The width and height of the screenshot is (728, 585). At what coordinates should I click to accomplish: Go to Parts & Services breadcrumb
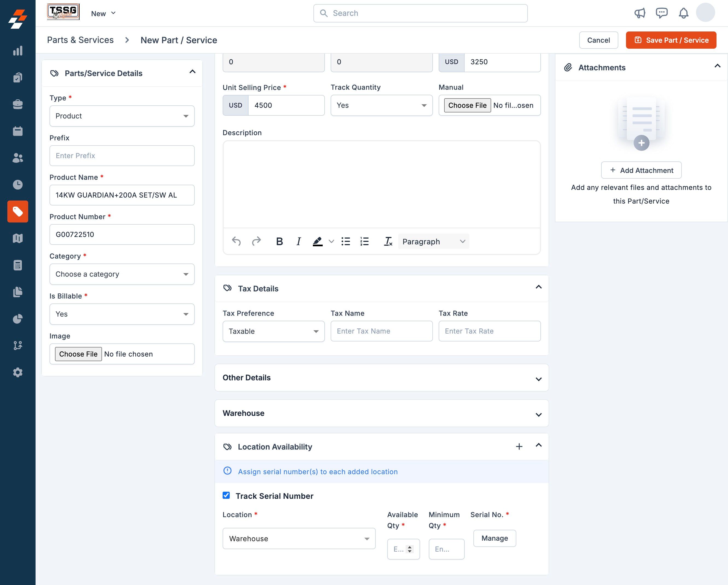pos(80,40)
